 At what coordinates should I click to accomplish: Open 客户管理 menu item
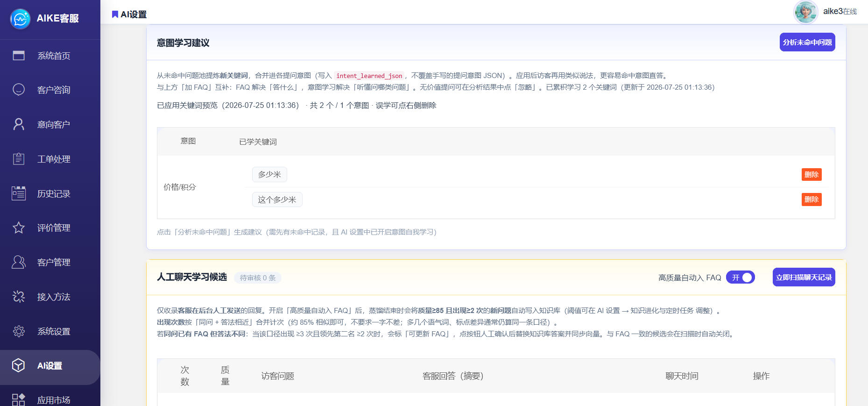click(x=54, y=262)
